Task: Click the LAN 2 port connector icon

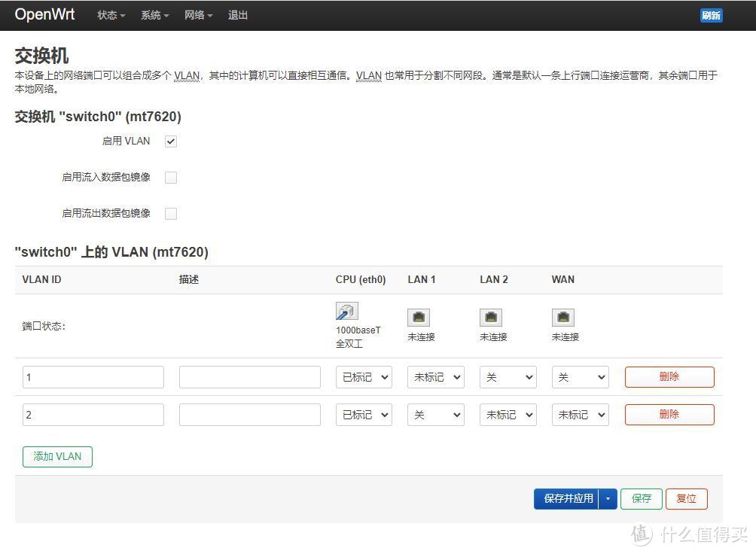Action: 490,317
